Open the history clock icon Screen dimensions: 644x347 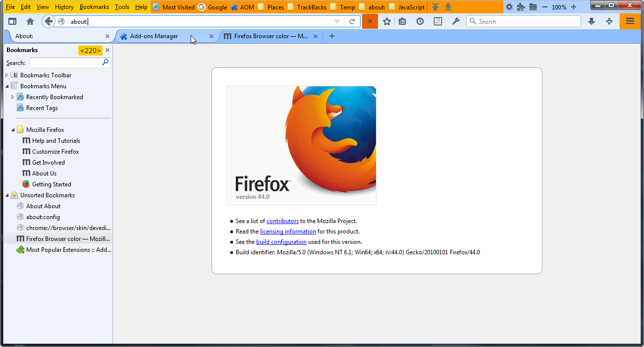(x=420, y=21)
